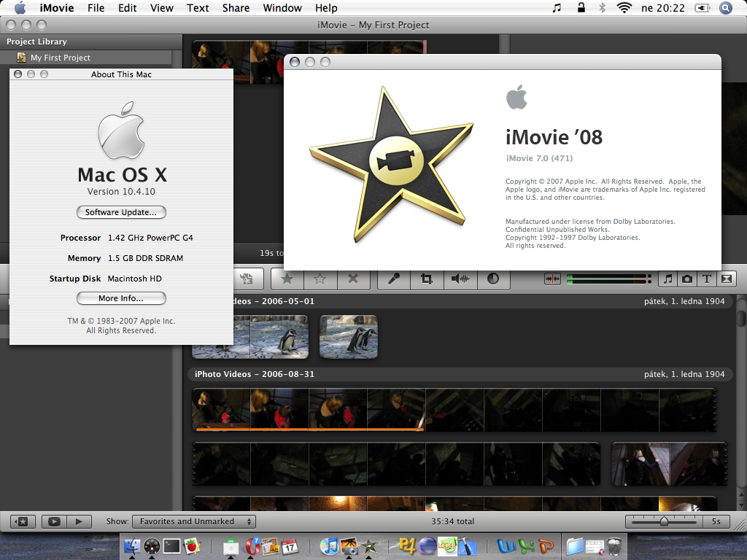Image resolution: width=747 pixels, height=560 pixels.
Task: Open the Edit menu
Action: point(127,8)
